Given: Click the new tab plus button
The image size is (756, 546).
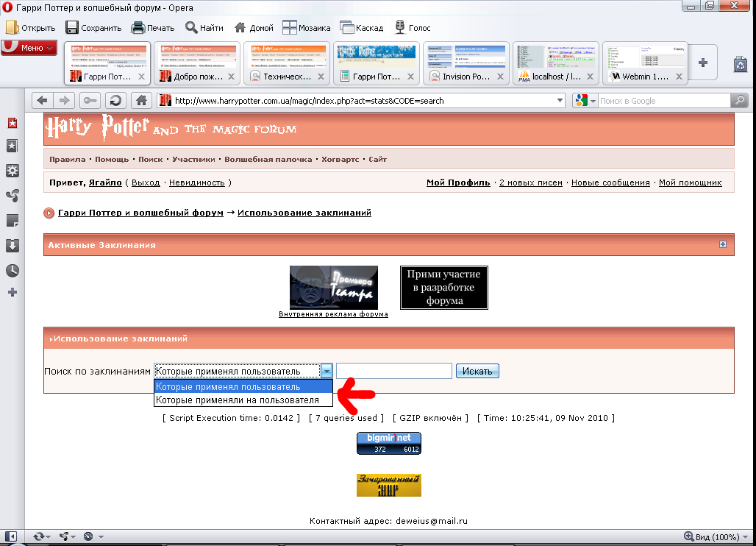Looking at the screenshot, I should pyautogui.click(x=703, y=63).
